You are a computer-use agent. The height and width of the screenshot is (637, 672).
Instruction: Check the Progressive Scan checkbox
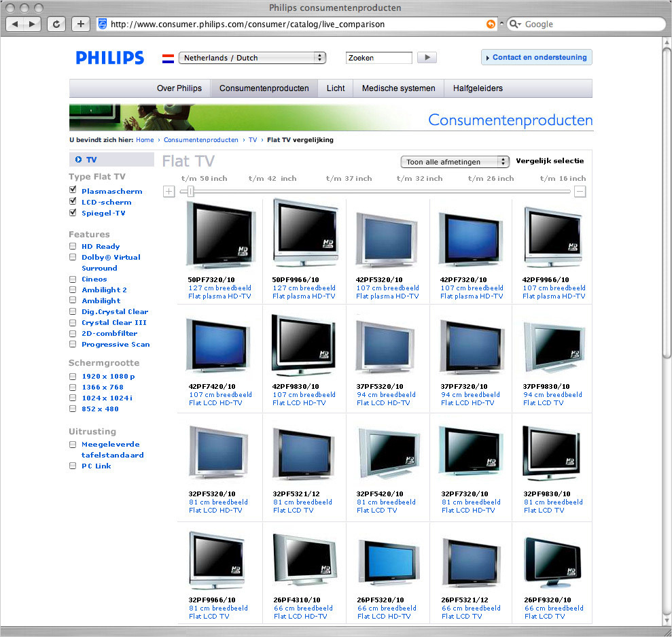point(73,344)
